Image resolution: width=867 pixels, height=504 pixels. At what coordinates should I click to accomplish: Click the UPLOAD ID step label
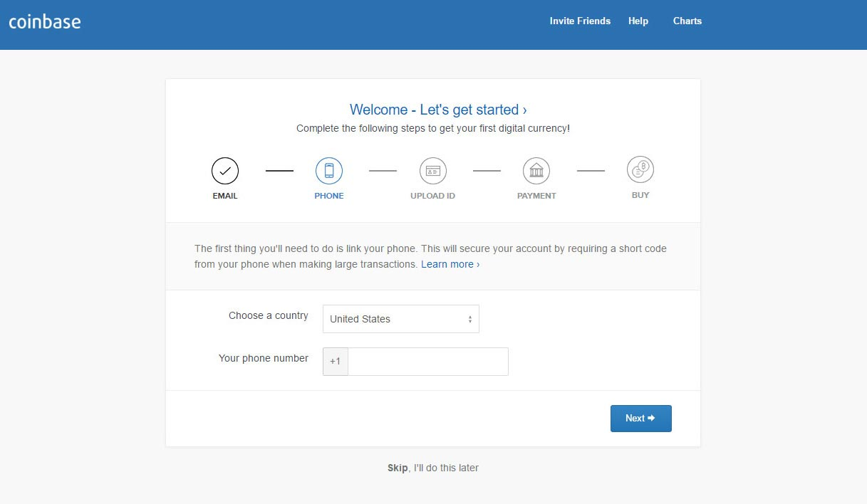click(x=432, y=196)
